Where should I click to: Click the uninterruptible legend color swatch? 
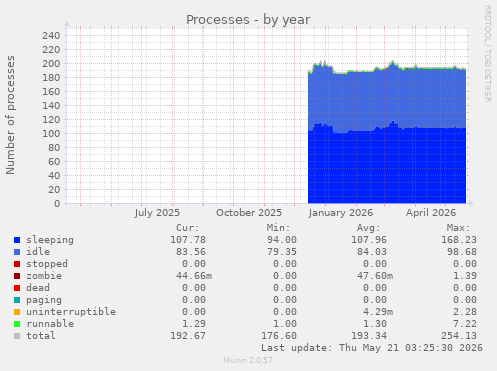[17, 312]
